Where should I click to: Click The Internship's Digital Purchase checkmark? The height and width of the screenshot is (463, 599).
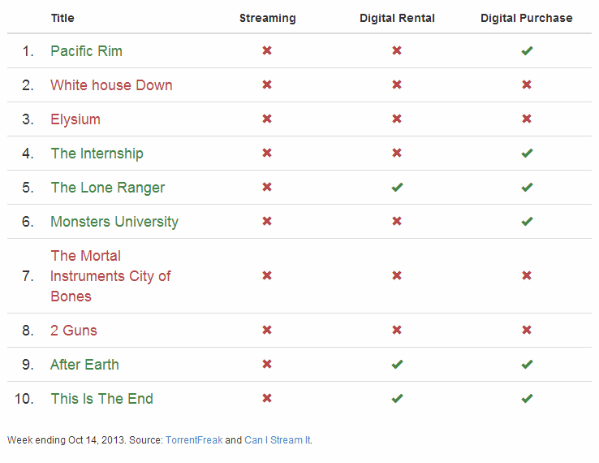pyautogui.click(x=527, y=153)
